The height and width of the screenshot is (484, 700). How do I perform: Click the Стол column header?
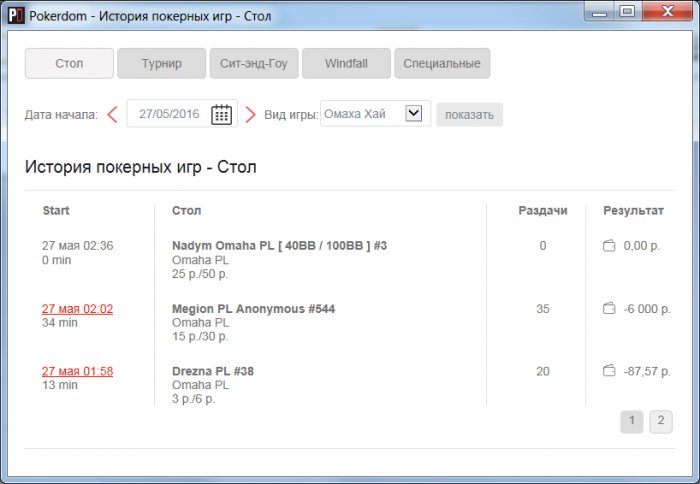(187, 210)
